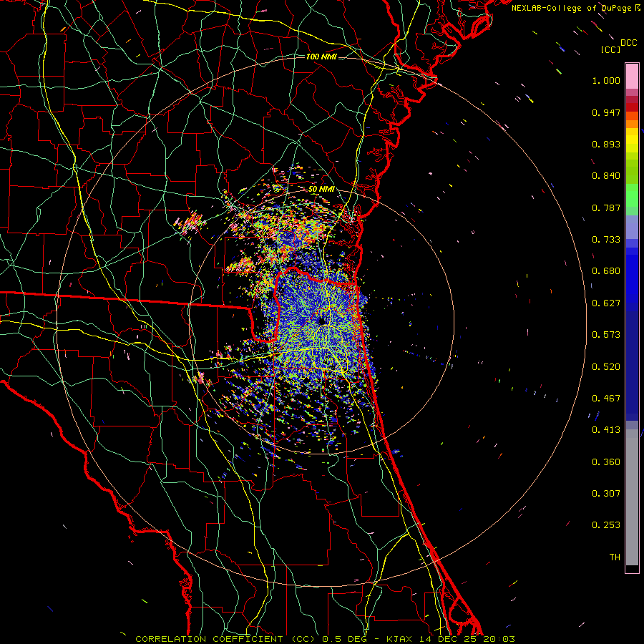Click the Correlation Coefficient KJAX caption at the bottom
The width and height of the screenshot is (644, 644).
(x=325, y=639)
